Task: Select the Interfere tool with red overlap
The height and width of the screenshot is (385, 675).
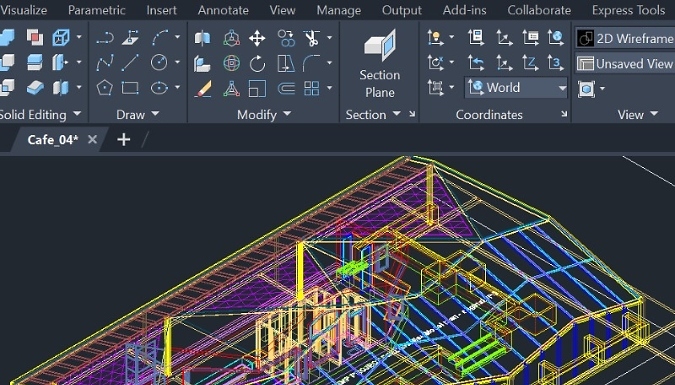Action: click(35, 37)
